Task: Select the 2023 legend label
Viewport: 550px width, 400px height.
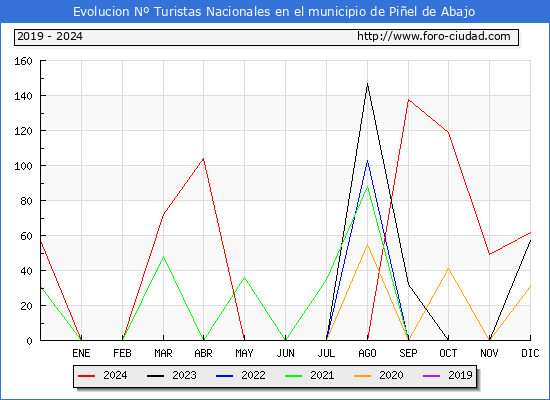Action: (184, 375)
